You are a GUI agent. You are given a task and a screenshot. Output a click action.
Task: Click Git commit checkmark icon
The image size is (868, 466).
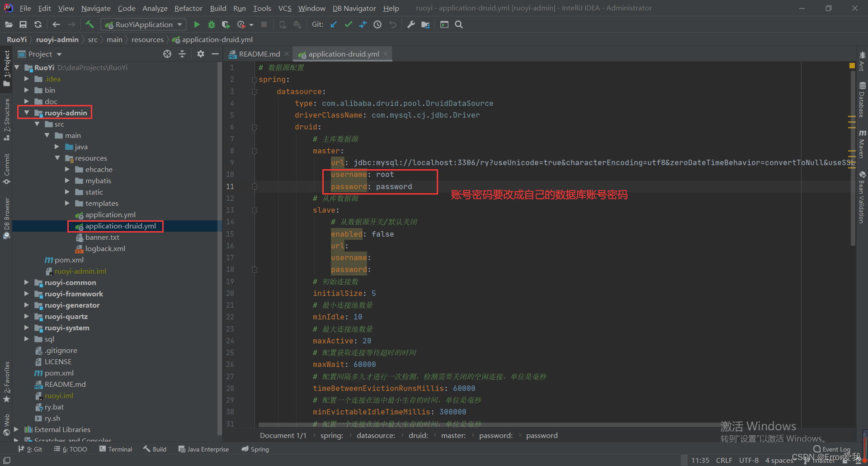348,24
